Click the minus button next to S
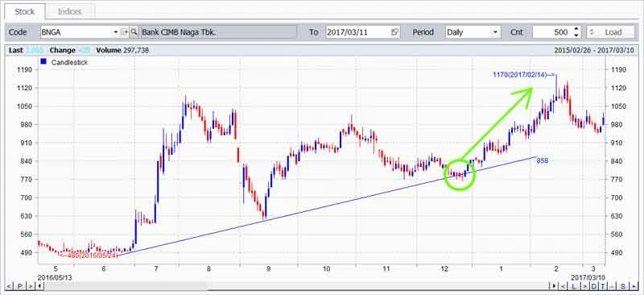644x295 pixels. pyautogui.click(x=612, y=286)
